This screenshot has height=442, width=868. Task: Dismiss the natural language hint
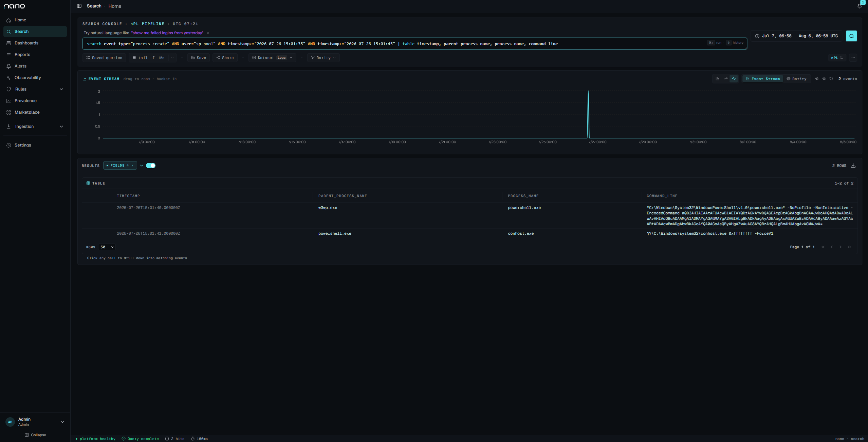(208, 33)
